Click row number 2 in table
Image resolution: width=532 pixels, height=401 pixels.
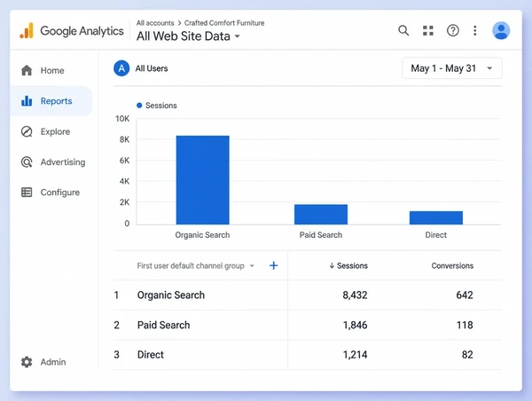coord(117,325)
